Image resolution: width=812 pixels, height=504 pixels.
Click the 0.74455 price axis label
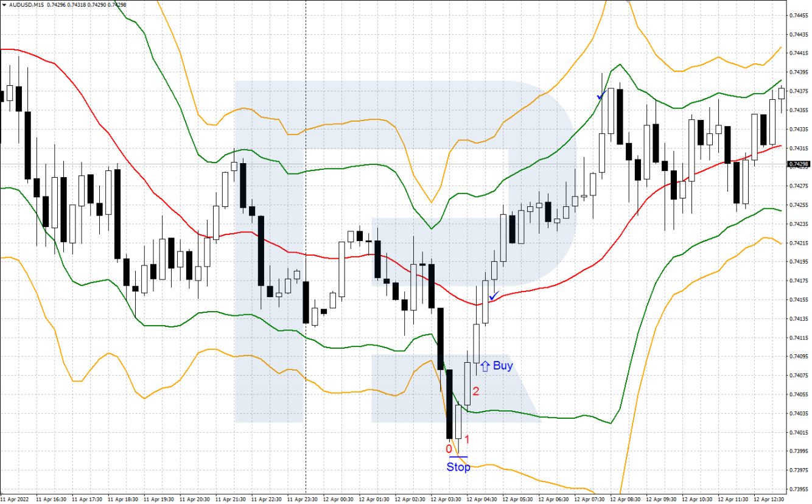coord(798,15)
